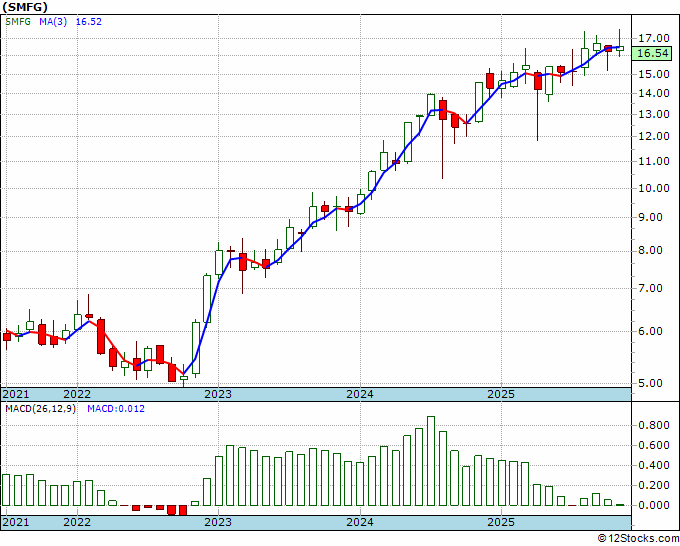Click the 0.400 MACD axis label

(654, 465)
